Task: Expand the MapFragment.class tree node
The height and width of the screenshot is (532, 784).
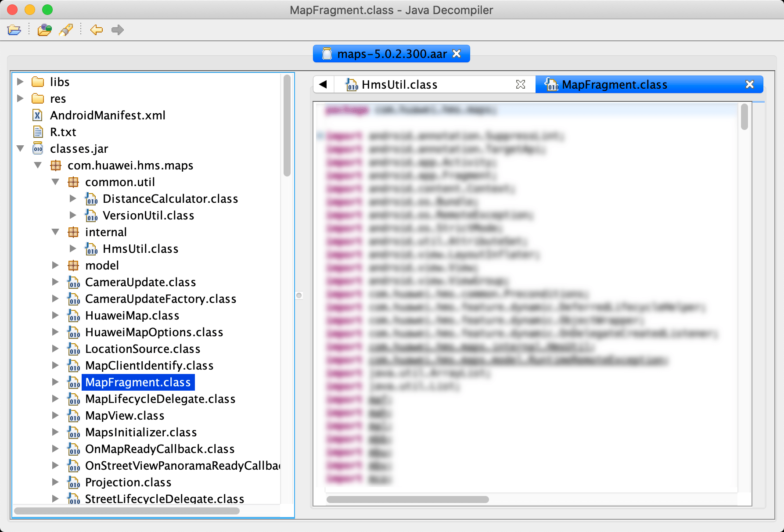Action: 55,382
